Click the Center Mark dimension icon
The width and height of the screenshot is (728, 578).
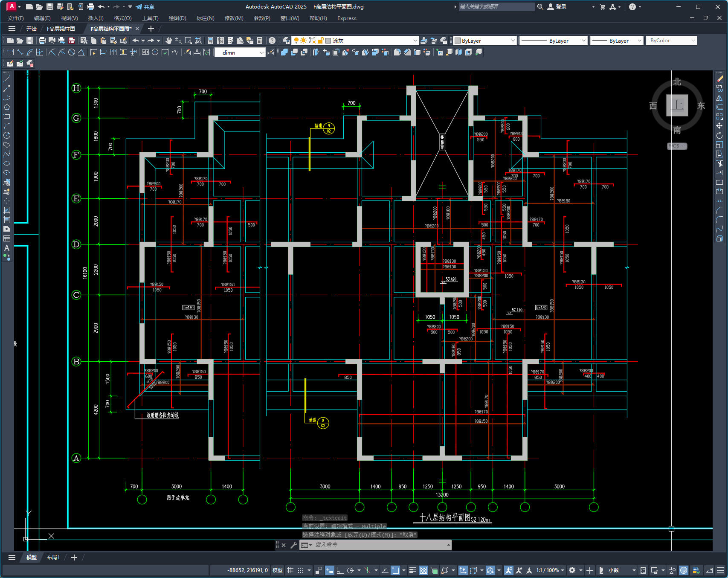pyautogui.click(x=155, y=52)
